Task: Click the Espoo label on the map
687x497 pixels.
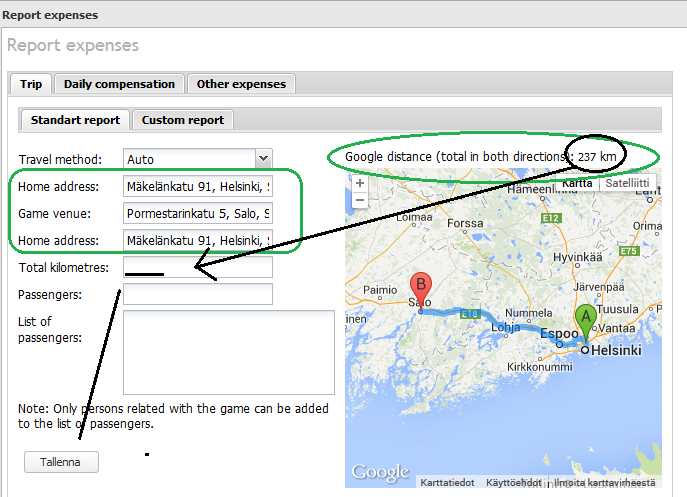Action: [x=559, y=333]
